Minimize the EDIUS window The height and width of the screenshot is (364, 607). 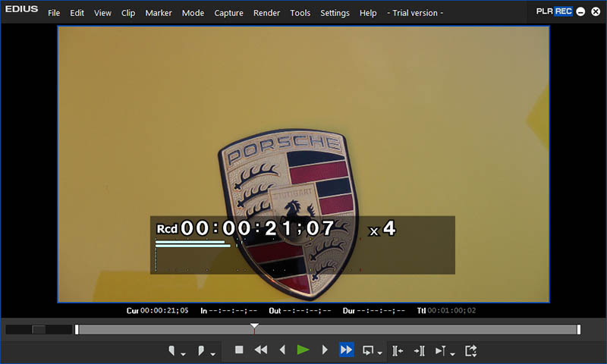(x=580, y=11)
